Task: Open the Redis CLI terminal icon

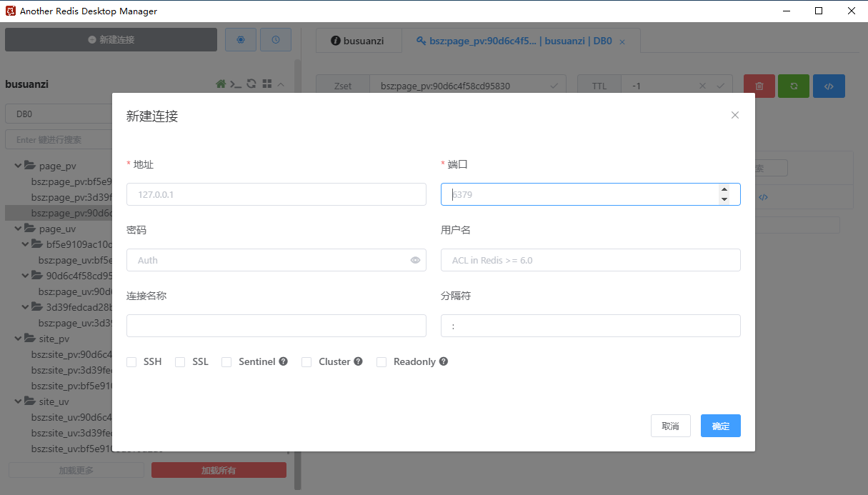Action: (x=236, y=84)
